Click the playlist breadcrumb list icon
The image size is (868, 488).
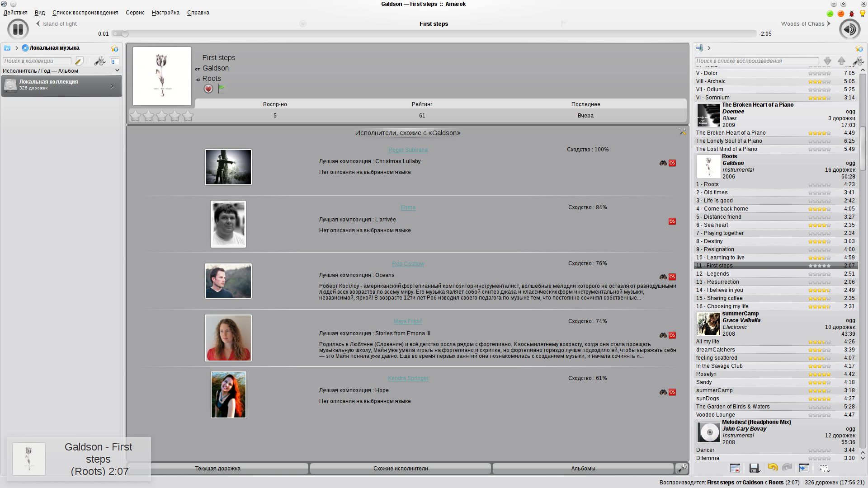[x=699, y=48]
